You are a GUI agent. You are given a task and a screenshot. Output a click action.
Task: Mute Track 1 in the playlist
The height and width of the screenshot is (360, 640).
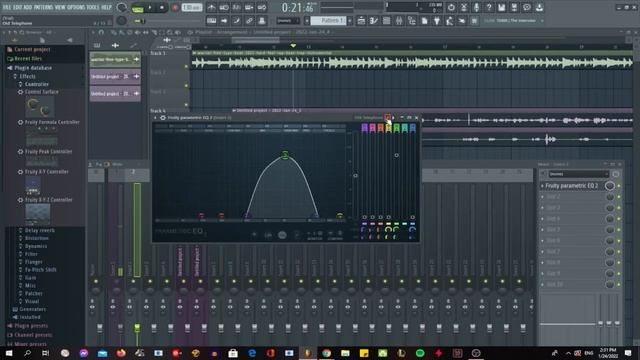(x=187, y=66)
